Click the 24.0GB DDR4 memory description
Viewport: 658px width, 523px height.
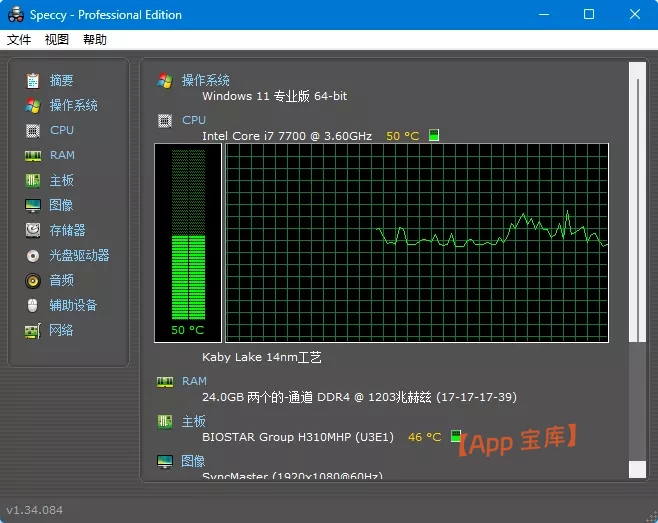[x=359, y=397]
